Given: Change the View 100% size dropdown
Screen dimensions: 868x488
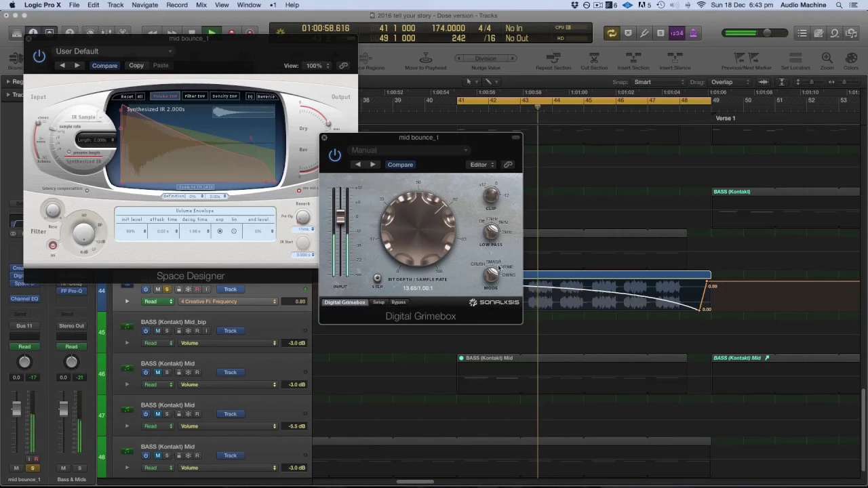Looking at the screenshot, I should (317, 66).
